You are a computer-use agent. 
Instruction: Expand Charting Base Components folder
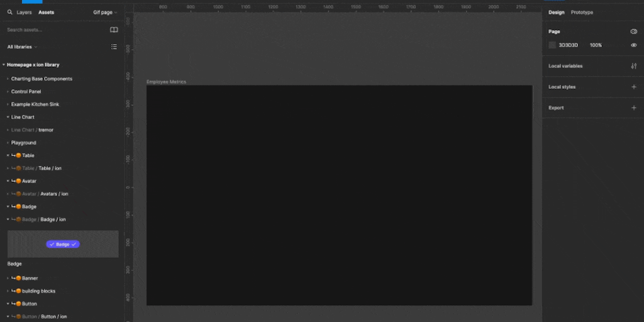point(8,79)
